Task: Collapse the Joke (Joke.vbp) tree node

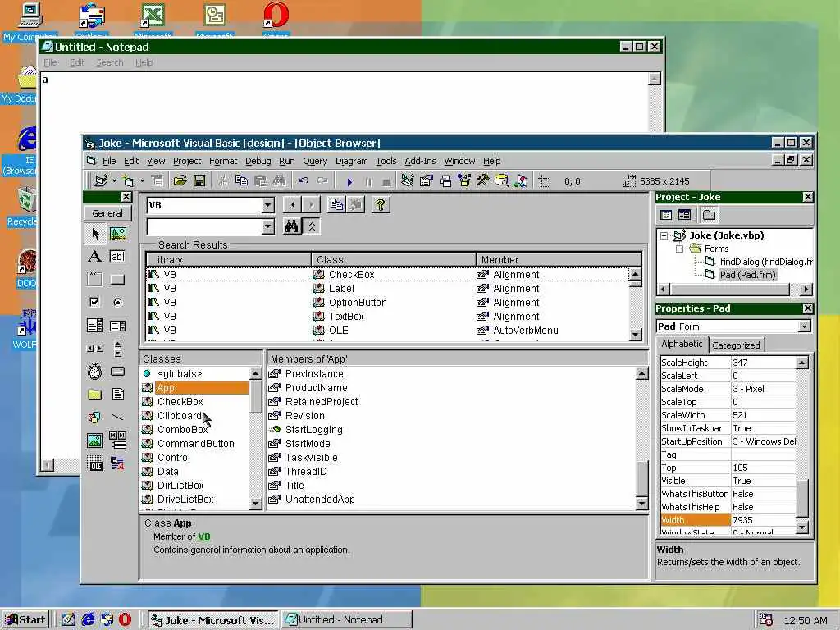Action: (664, 235)
